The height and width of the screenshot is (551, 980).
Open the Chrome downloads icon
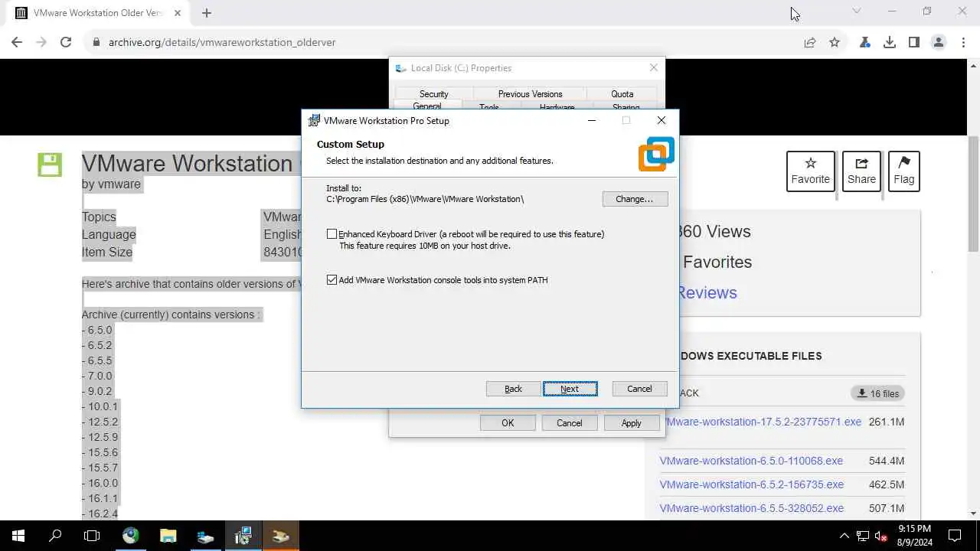tap(890, 42)
